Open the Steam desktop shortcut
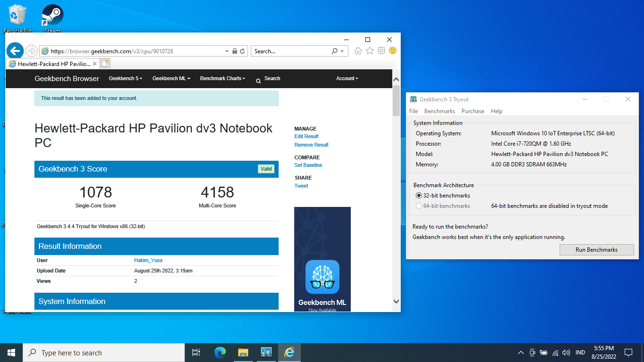 (52, 19)
